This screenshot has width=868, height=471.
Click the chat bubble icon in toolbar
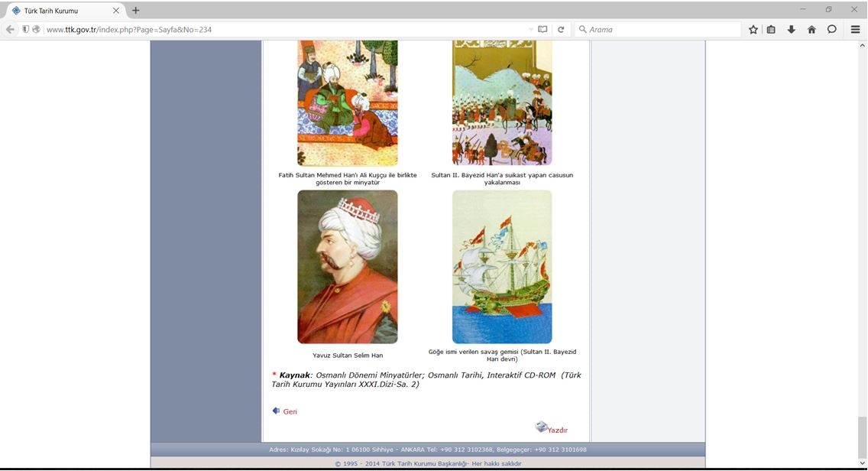click(x=832, y=29)
